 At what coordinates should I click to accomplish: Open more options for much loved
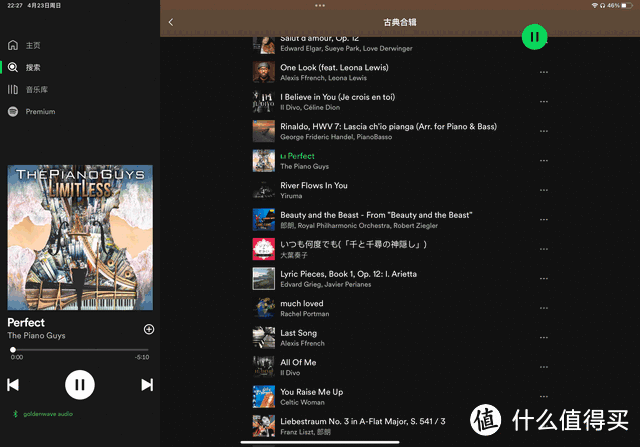click(x=544, y=308)
